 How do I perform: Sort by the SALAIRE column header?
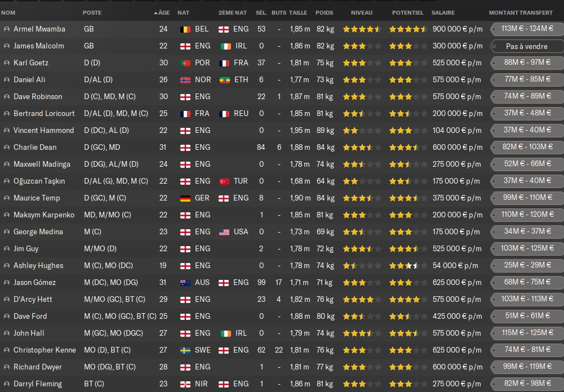(x=443, y=12)
